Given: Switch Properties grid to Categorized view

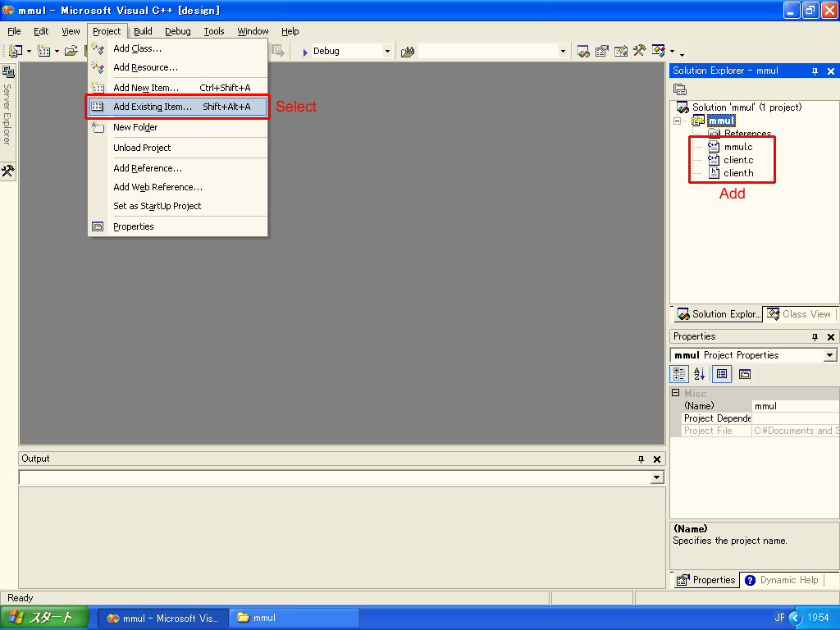Looking at the screenshot, I should tap(679, 374).
